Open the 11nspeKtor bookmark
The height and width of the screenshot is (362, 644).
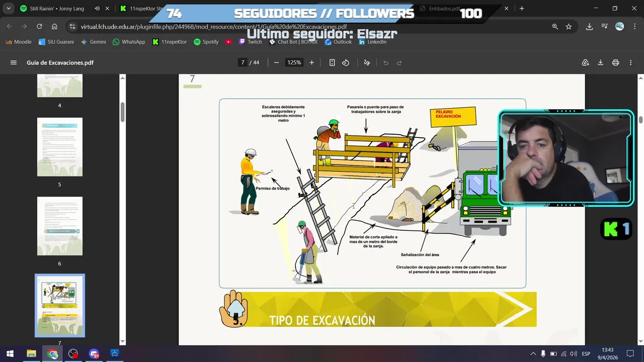pos(170,42)
